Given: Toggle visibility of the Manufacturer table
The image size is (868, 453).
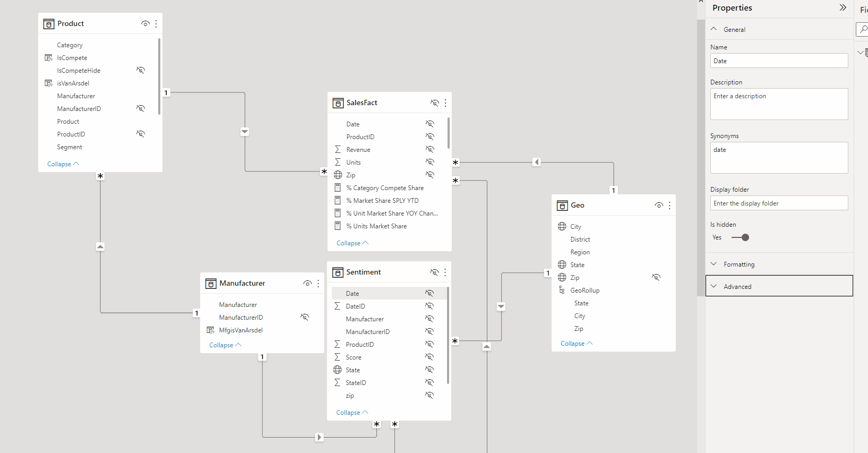Looking at the screenshot, I should (x=307, y=283).
